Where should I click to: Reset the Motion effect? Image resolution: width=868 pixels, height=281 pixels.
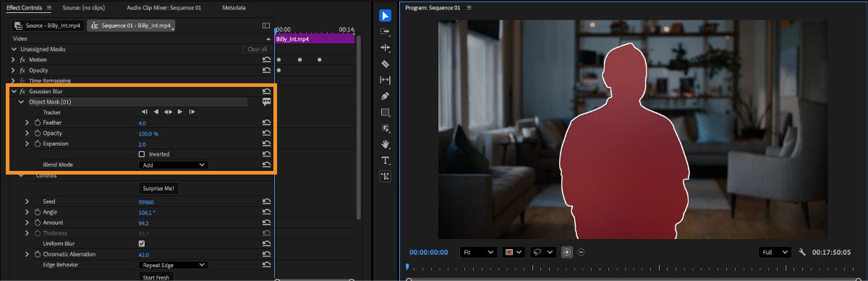(266, 59)
